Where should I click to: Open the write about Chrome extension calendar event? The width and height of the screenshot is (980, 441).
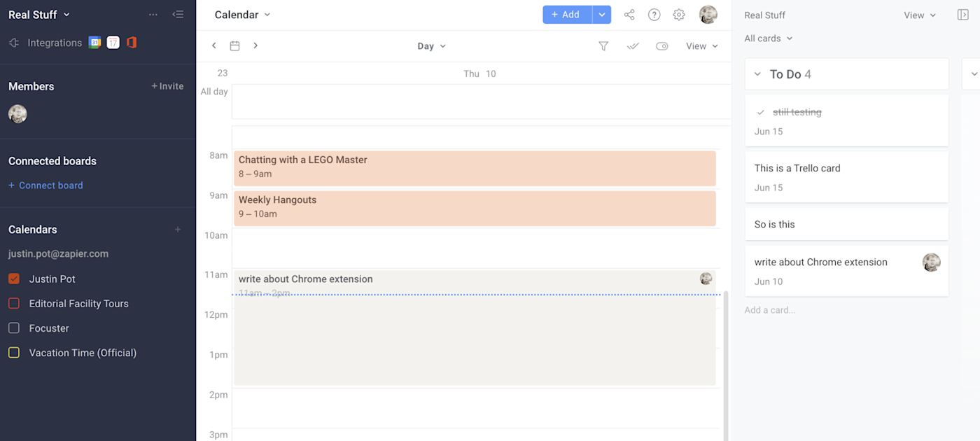pos(475,328)
